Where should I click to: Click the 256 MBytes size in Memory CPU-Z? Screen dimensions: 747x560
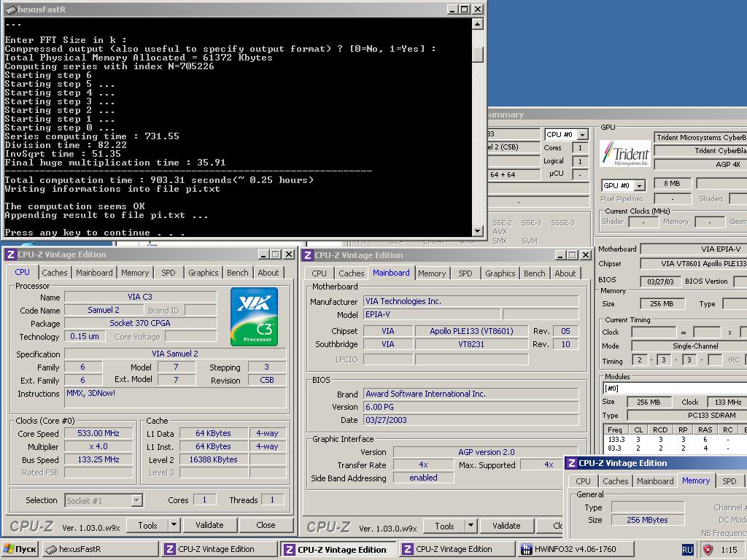[648, 520]
